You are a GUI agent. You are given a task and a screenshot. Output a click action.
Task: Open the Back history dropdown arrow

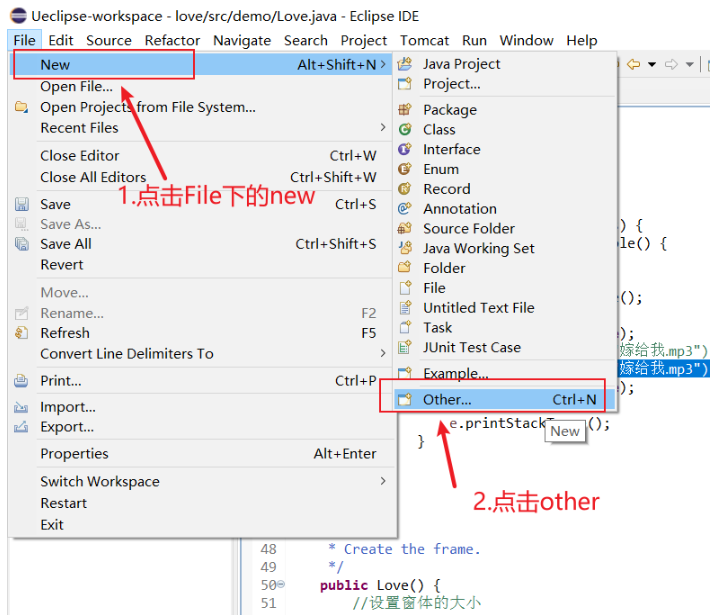click(x=652, y=65)
